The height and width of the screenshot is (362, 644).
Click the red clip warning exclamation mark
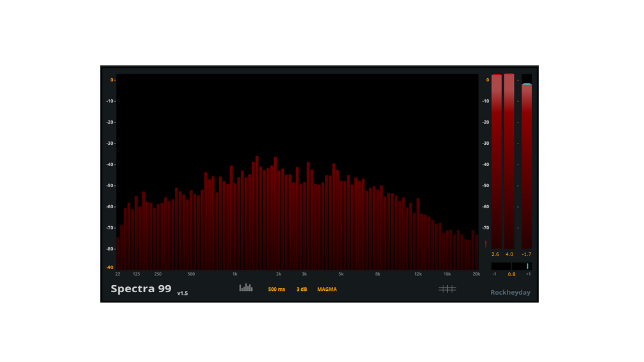[x=486, y=244]
